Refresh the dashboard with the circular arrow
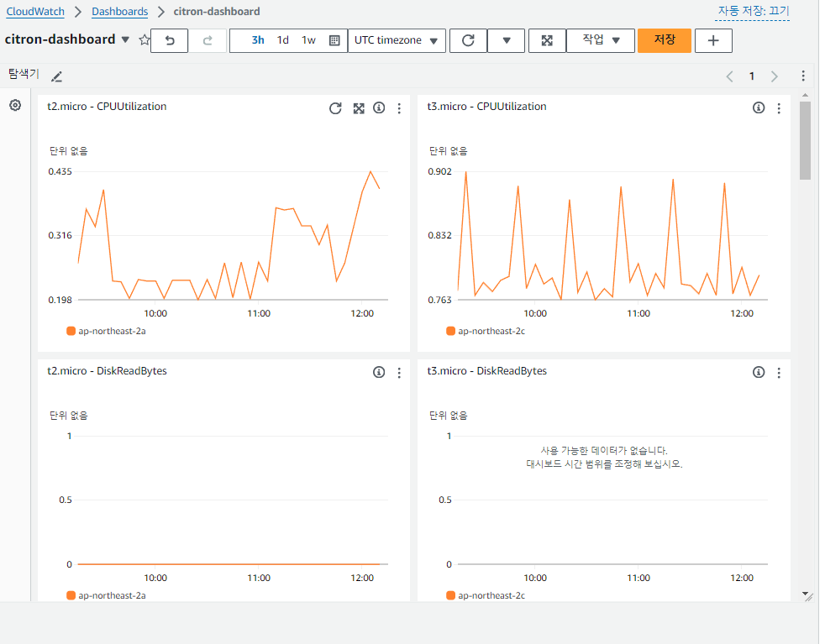This screenshot has width=825, height=644. [x=468, y=40]
